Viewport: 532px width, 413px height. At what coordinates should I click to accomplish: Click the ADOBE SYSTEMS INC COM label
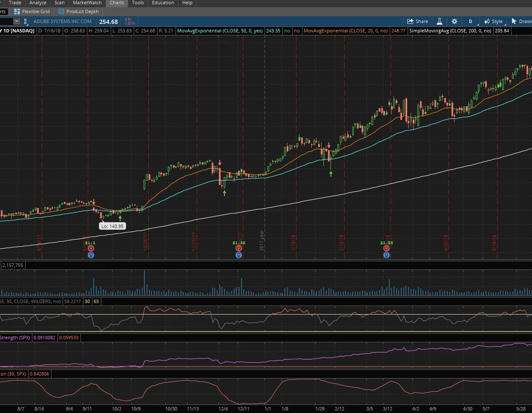tap(63, 21)
